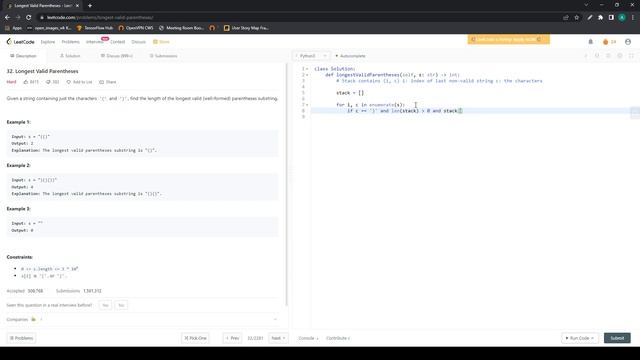
Task: Open the Problems list button
Action: (x=21, y=338)
